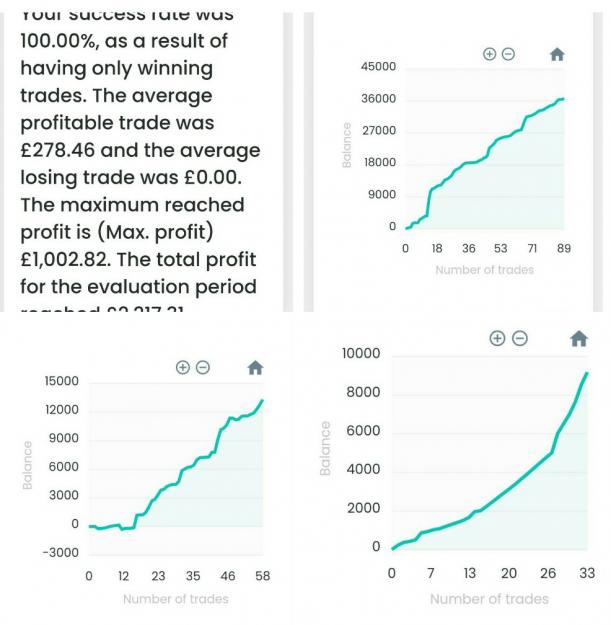
Task: Zoom out on the 58-trades balance chart
Action: pyautogui.click(x=203, y=367)
